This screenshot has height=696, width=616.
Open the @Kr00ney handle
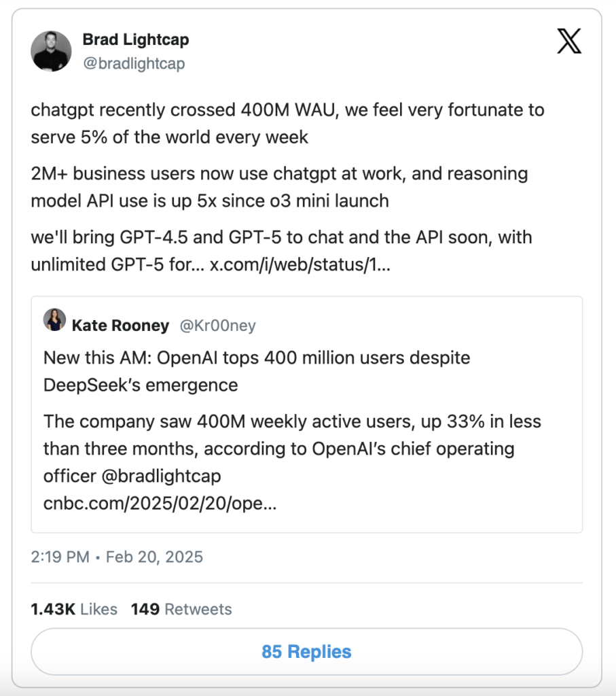tap(218, 326)
